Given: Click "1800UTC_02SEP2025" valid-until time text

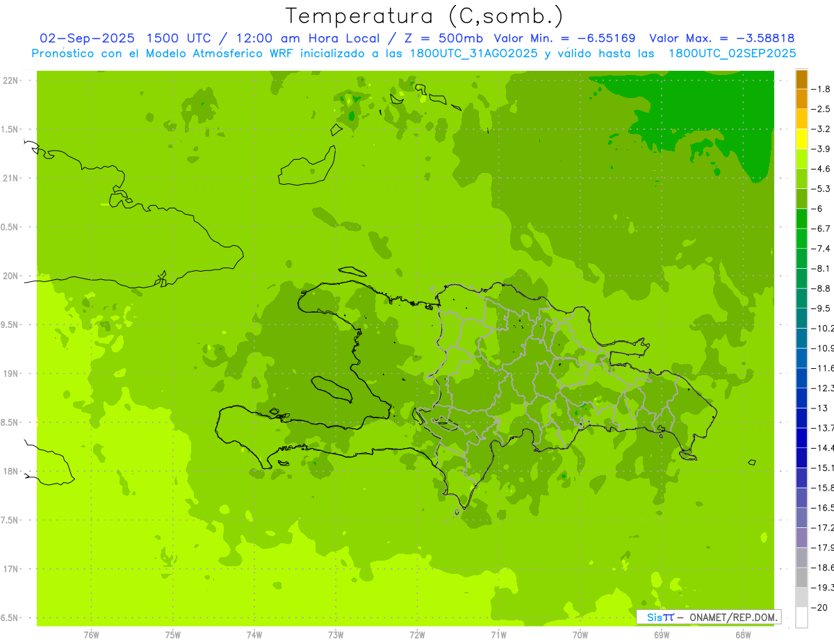Looking at the screenshot, I should 732,53.
